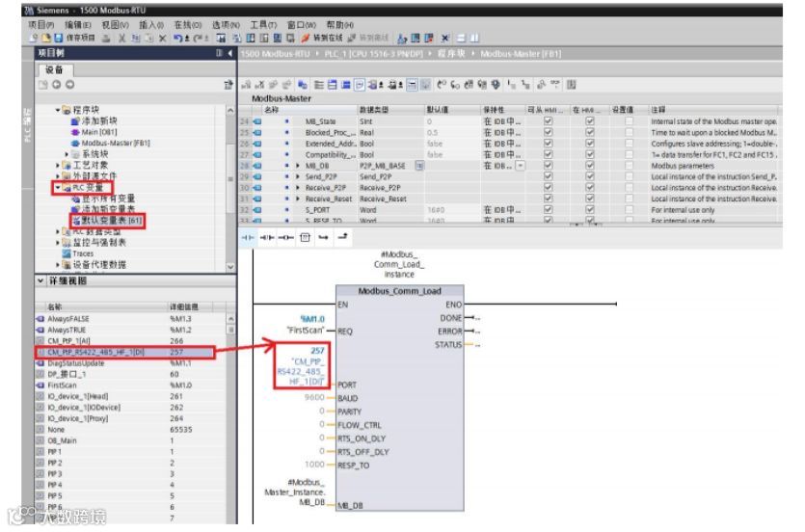Open Traces item in project tree

point(83,253)
